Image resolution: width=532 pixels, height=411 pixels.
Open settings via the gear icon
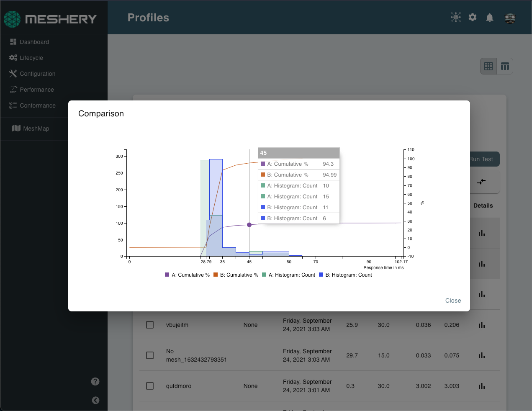pyautogui.click(x=473, y=18)
